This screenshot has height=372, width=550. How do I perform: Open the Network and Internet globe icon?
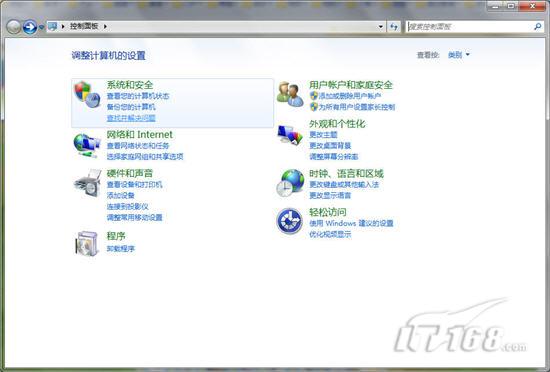point(87,145)
